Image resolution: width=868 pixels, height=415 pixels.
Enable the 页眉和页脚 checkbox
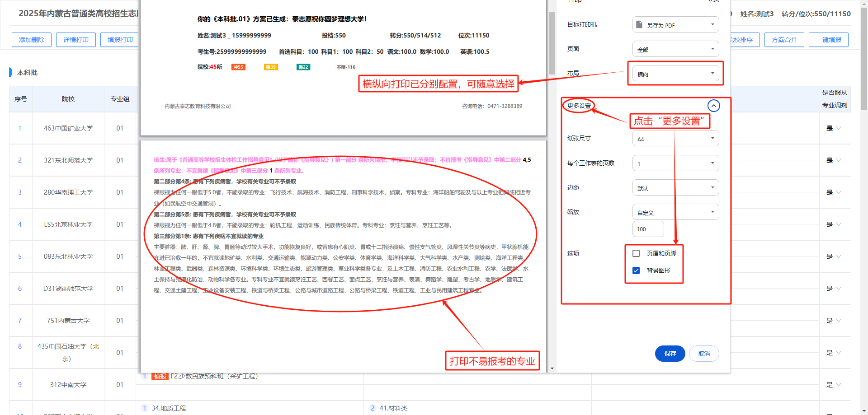point(636,253)
